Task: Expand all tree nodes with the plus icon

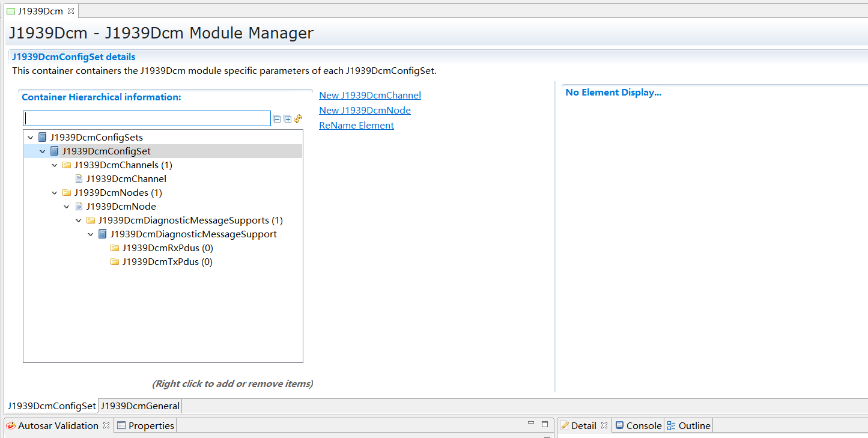Action: (288, 119)
